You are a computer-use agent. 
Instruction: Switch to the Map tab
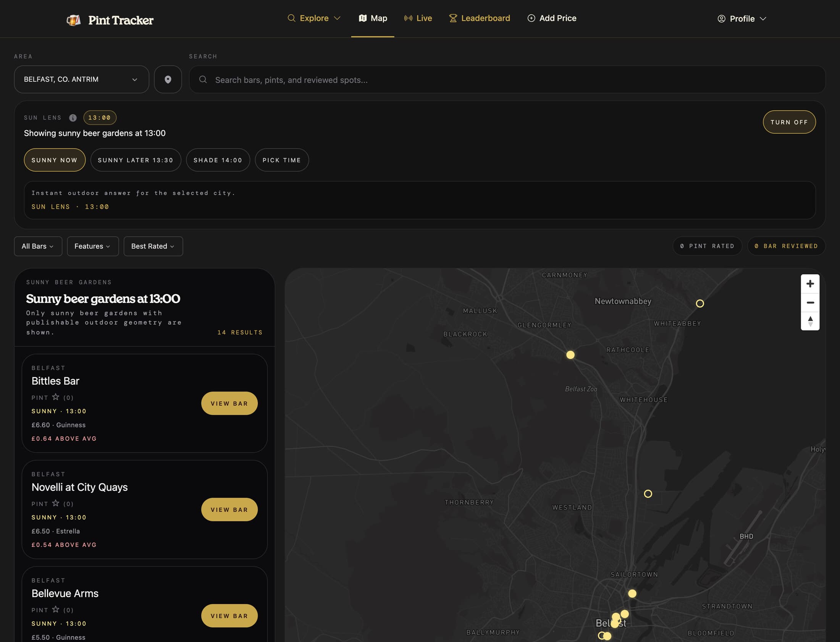click(373, 18)
